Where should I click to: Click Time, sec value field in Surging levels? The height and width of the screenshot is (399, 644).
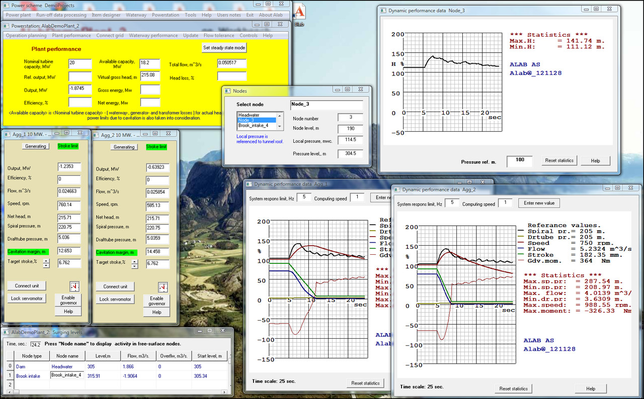(36, 344)
